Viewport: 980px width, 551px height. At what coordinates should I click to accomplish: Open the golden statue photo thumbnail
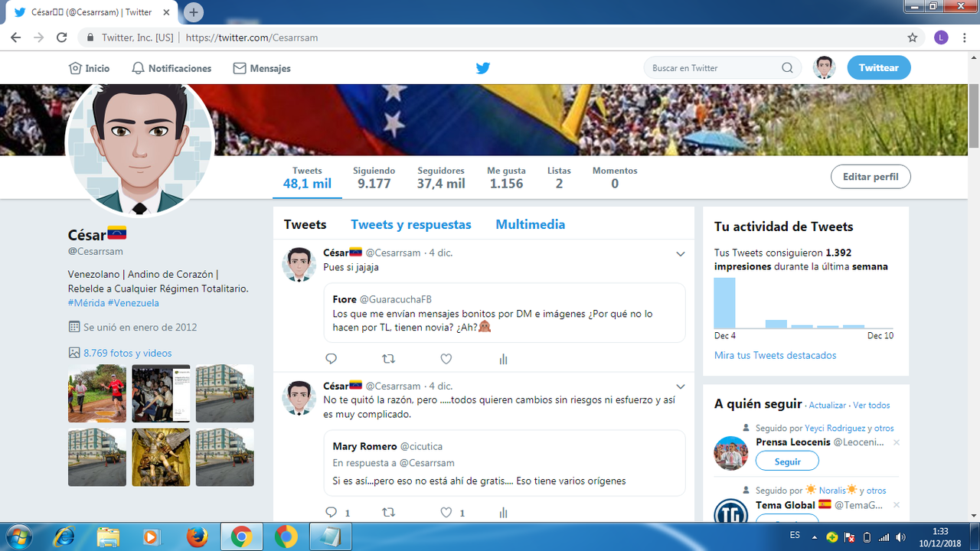(161, 457)
